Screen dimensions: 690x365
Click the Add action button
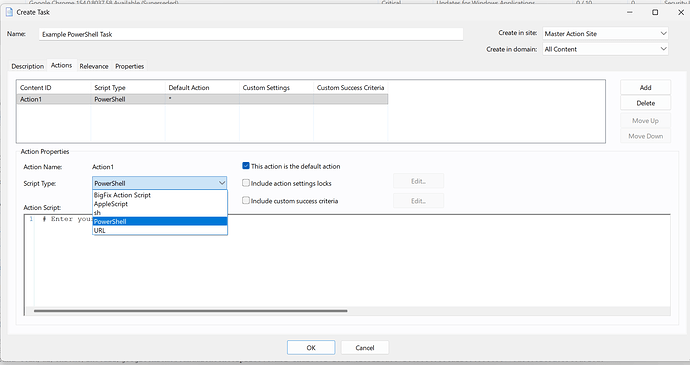pos(646,87)
